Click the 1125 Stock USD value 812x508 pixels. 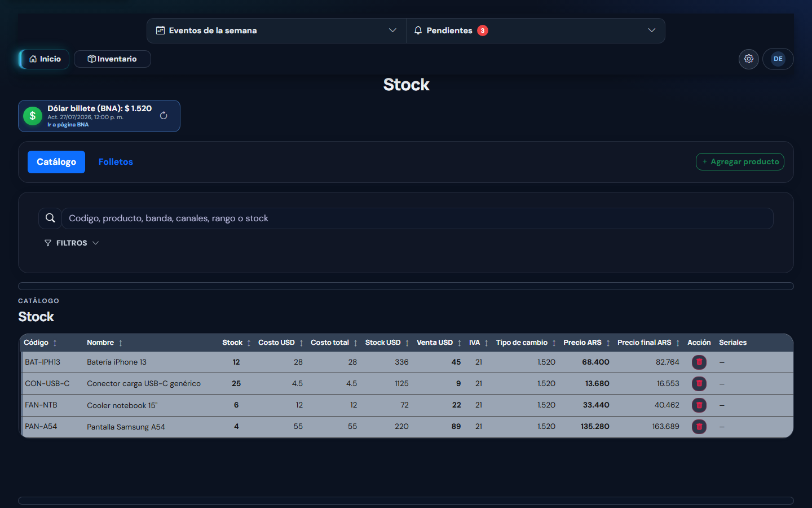[401, 383]
